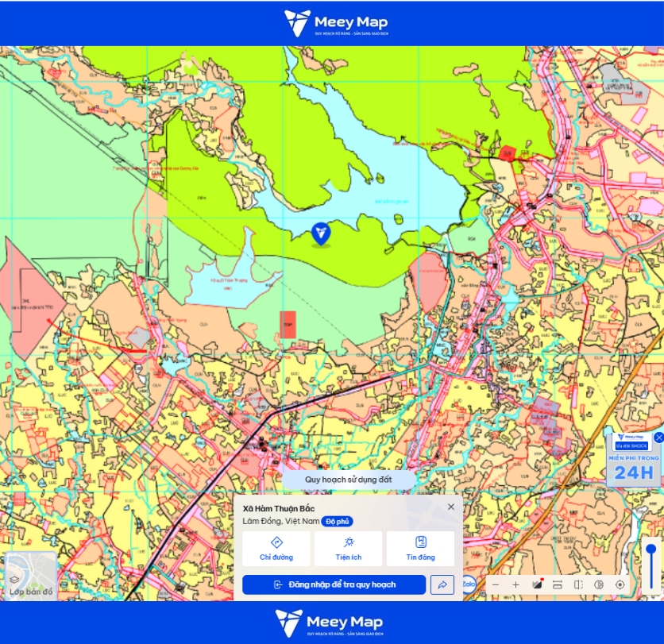
Task: Close the Xã Hàm Thuận Bắc info card
Action: [x=451, y=507]
